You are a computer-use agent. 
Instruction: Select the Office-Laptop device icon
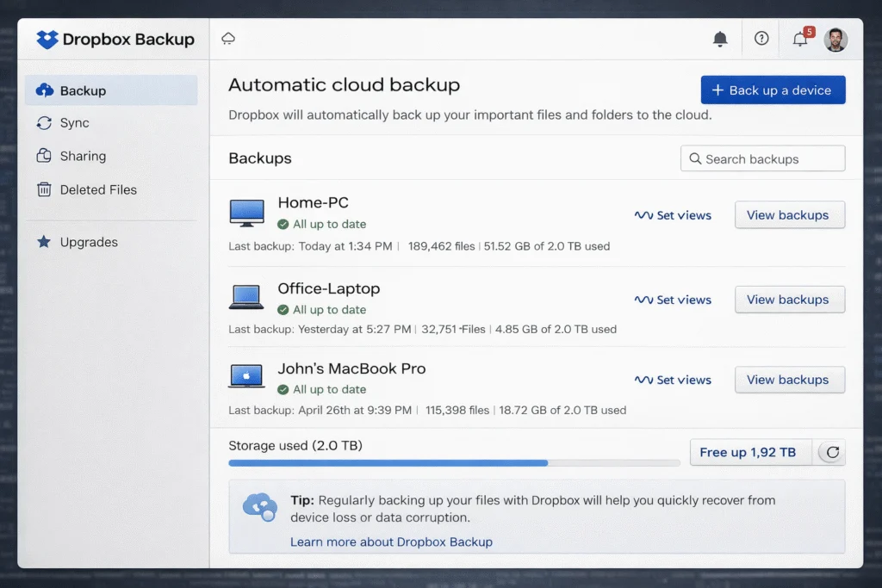tap(247, 298)
